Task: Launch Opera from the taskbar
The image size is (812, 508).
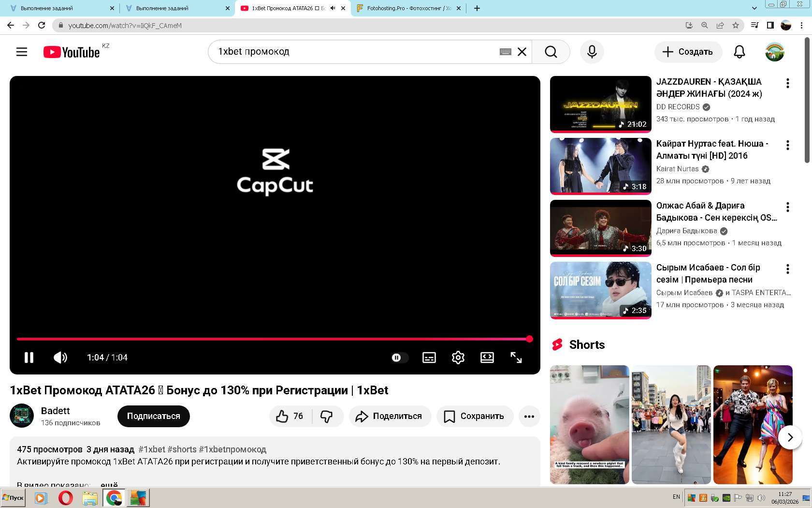Action: point(65,498)
